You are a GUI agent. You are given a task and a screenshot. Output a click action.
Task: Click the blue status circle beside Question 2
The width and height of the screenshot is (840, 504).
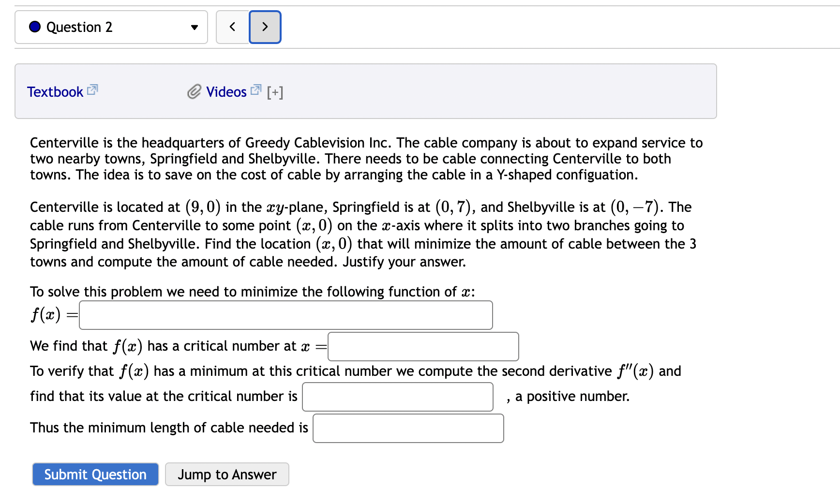pyautogui.click(x=34, y=27)
